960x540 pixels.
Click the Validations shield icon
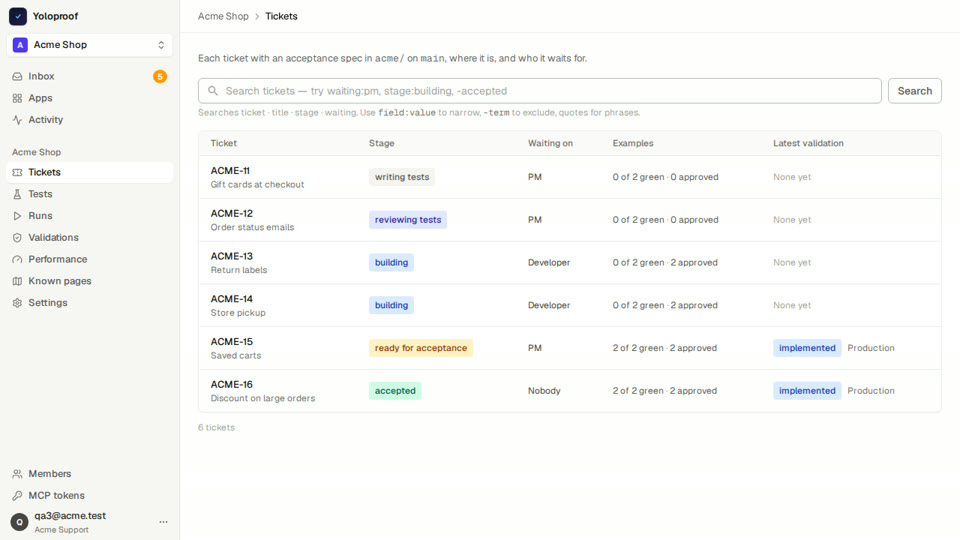[17, 238]
